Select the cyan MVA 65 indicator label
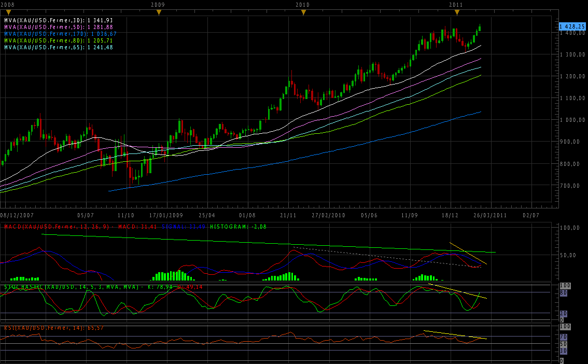The width and height of the screenshot is (588, 364). pyautogui.click(x=59, y=47)
